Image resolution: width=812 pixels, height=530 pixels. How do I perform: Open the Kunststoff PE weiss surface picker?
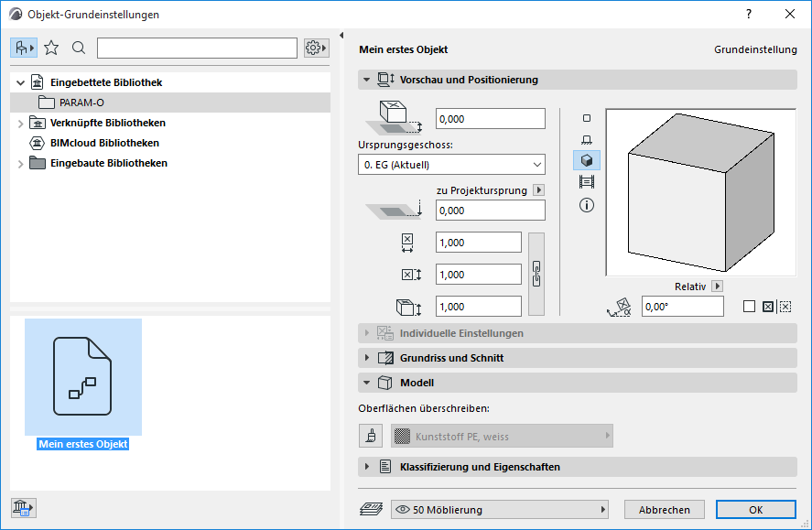click(499, 435)
